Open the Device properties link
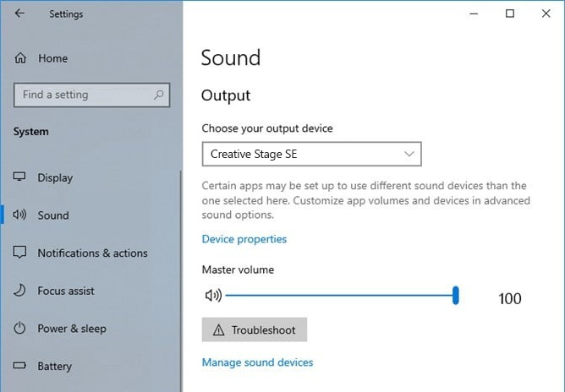This screenshot has height=392, width=565. tap(244, 239)
